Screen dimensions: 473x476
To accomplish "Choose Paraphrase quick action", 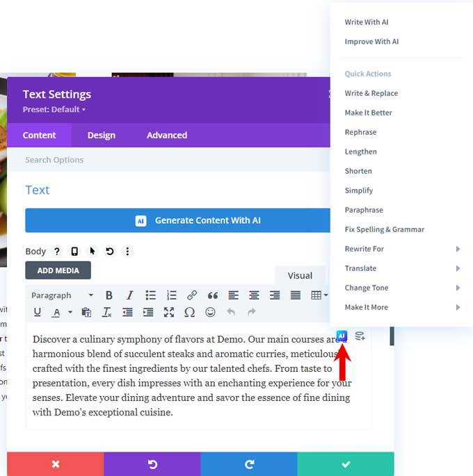I will tap(364, 210).
